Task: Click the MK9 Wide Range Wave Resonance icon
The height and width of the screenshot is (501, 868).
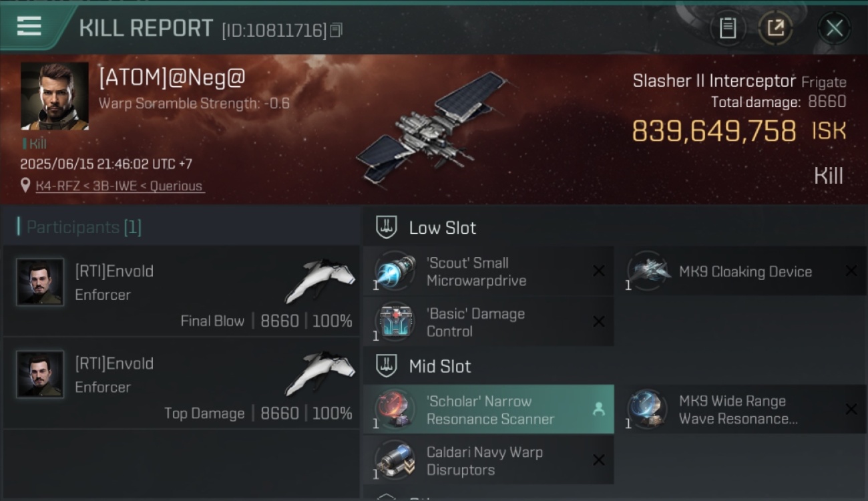Action: click(x=648, y=409)
